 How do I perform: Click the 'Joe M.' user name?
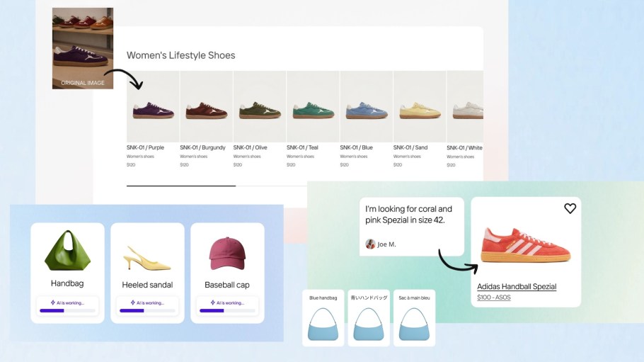pos(386,244)
